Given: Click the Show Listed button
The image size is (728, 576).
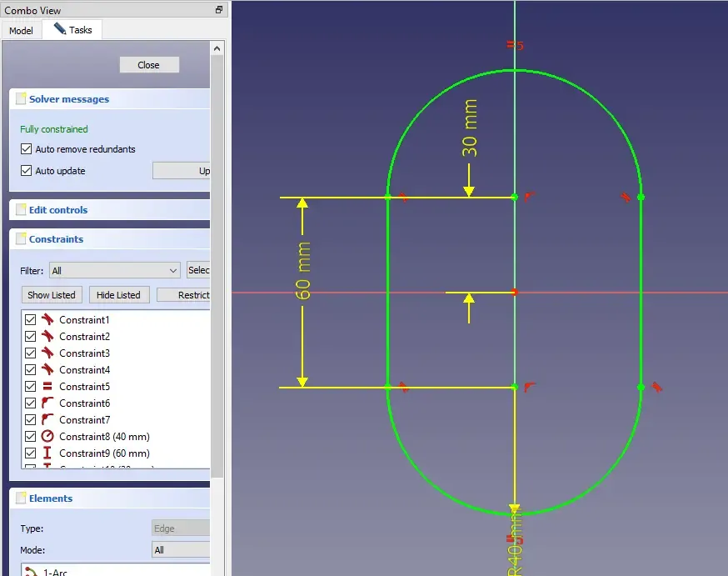Looking at the screenshot, I should pyautogui.click(x=52, y=294).
